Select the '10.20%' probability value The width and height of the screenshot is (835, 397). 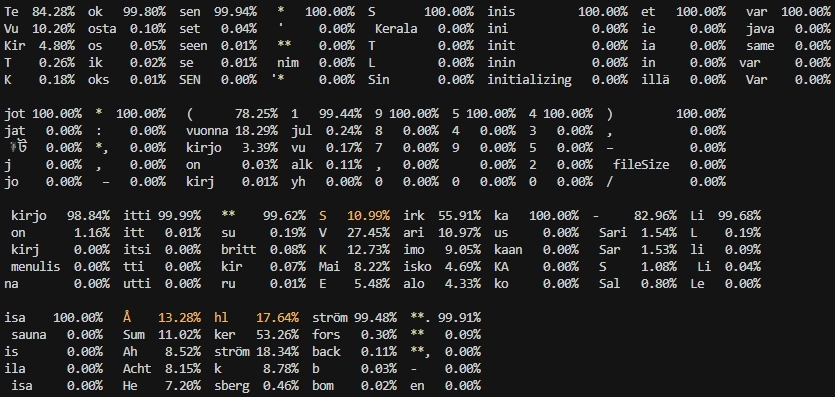pyautogui.click(x=53, y=28)
